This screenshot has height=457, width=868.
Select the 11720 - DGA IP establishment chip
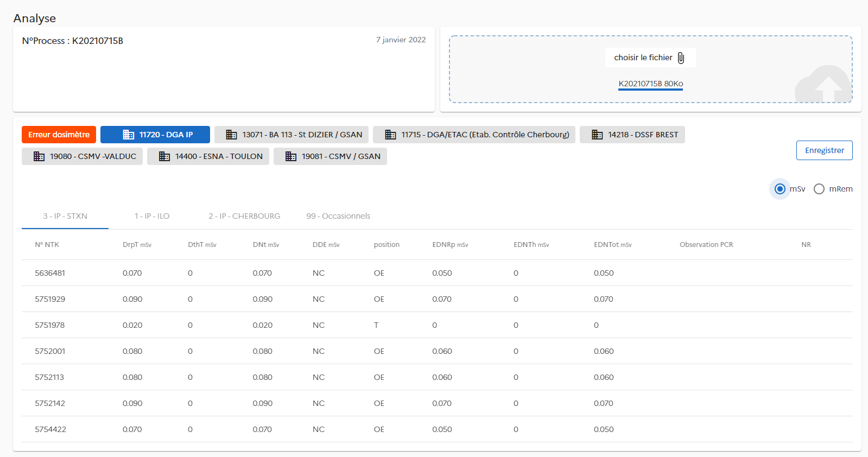[x=155, y=135]
